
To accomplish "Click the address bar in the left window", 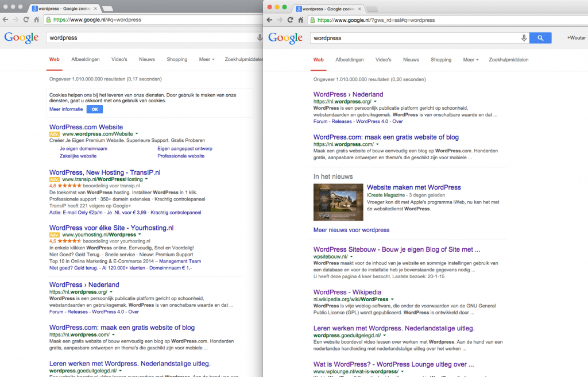I will point(153,20).
